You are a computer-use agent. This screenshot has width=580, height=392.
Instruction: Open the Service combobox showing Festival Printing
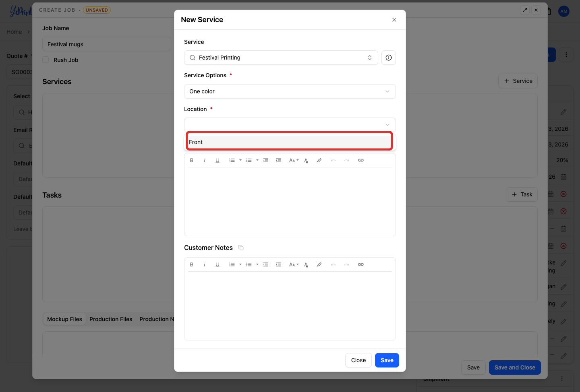pyautogui.click(x=281, y=58)
